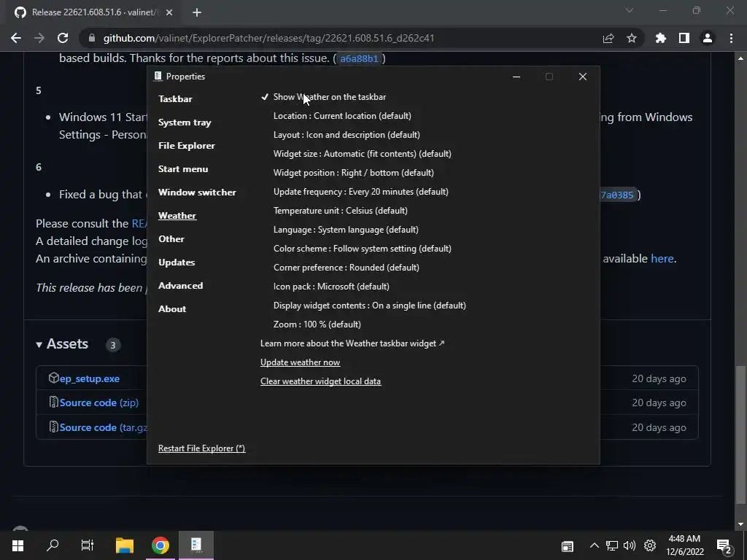The height and width of the screenshot is (560, 747).
Task: Change the Widget size setting
Action: (362, 154)
